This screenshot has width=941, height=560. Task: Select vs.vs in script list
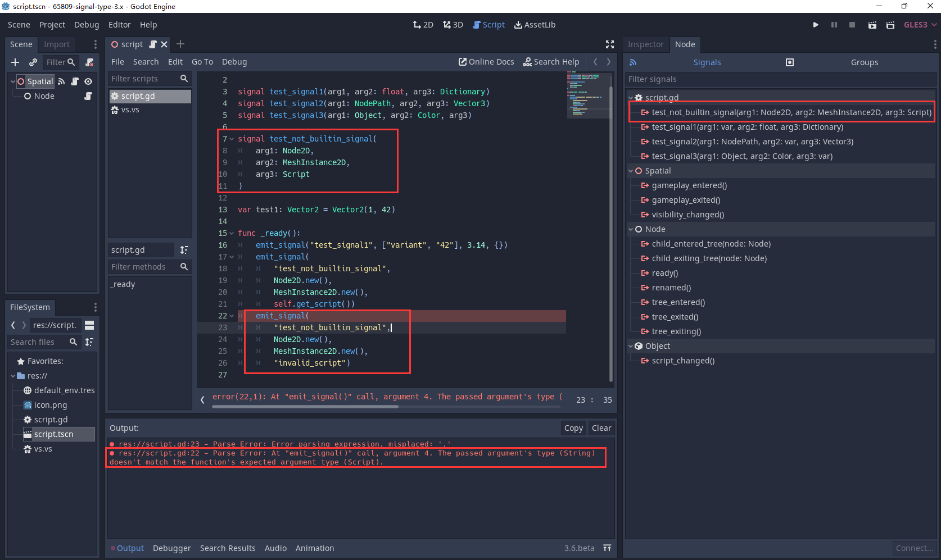click(x=150, y=110)
